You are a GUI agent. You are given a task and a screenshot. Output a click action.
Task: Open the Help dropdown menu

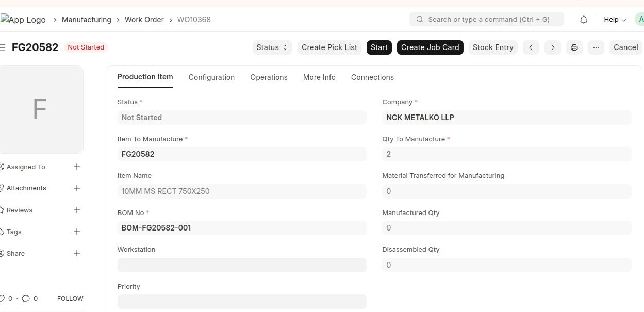pos(615,20)
